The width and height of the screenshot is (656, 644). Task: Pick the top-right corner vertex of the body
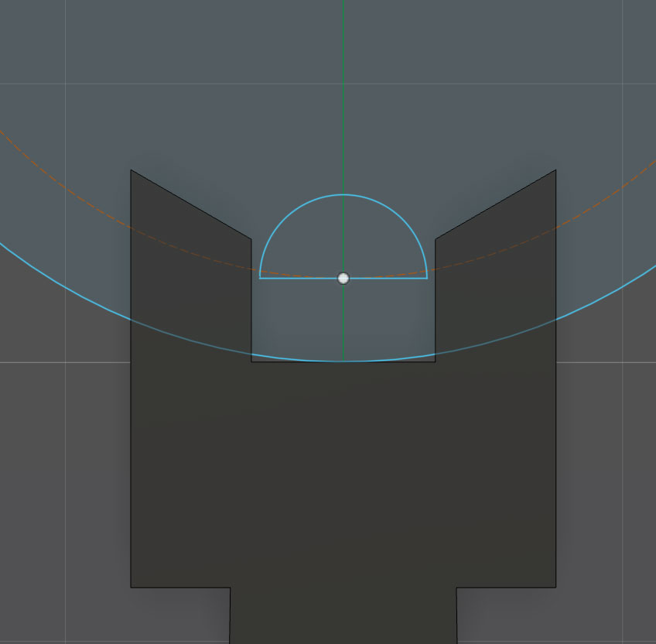coord(555,170)
